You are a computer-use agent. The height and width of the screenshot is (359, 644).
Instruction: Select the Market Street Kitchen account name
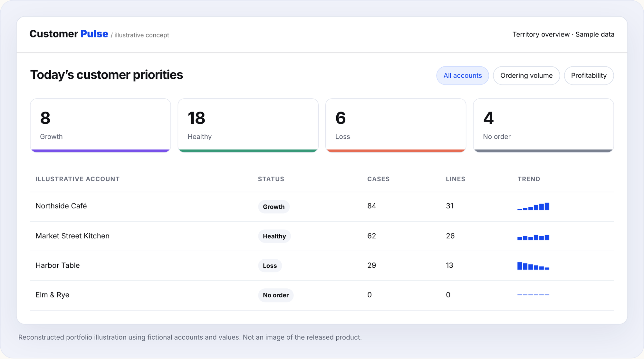coord(72,236)
